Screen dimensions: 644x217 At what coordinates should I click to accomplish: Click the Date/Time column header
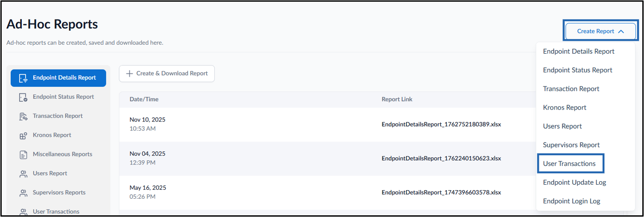(144, 99)
